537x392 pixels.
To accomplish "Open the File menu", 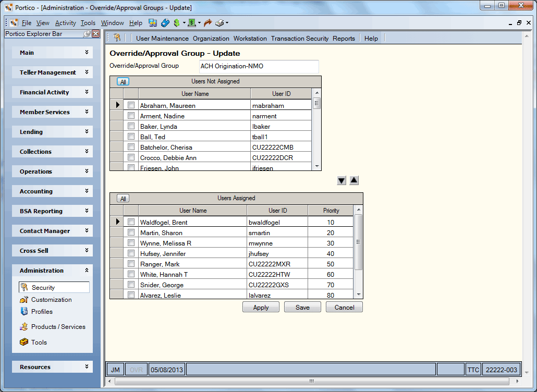I will (27, 23).
